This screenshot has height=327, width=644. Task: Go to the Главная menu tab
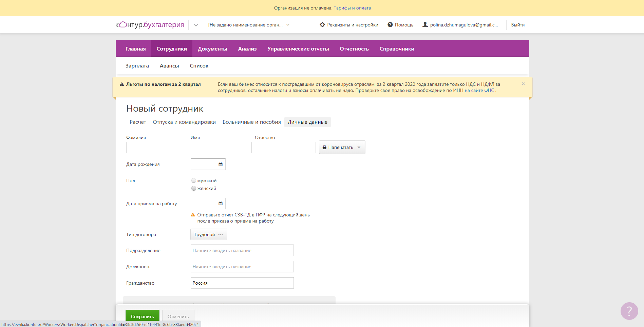tap(135, 49)
